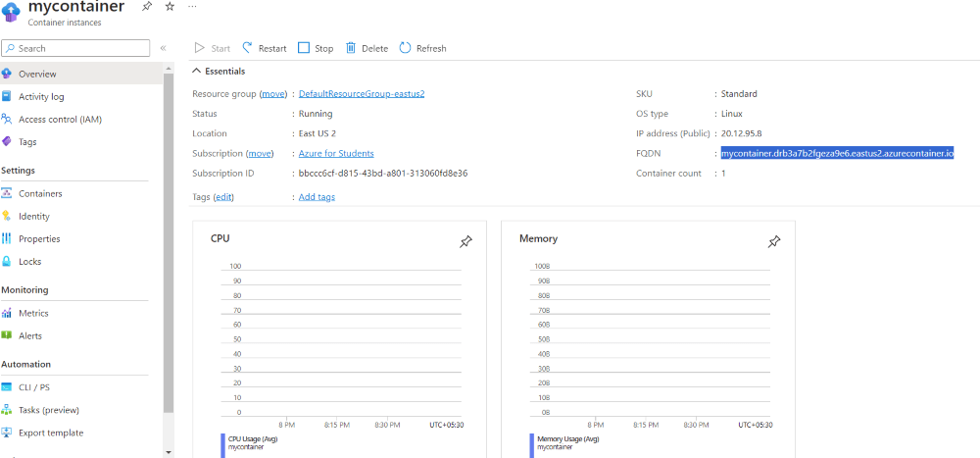This screenshot has width=980, height=458.
Task: Click the edit link next to Tags
Action: pos(223,197)
